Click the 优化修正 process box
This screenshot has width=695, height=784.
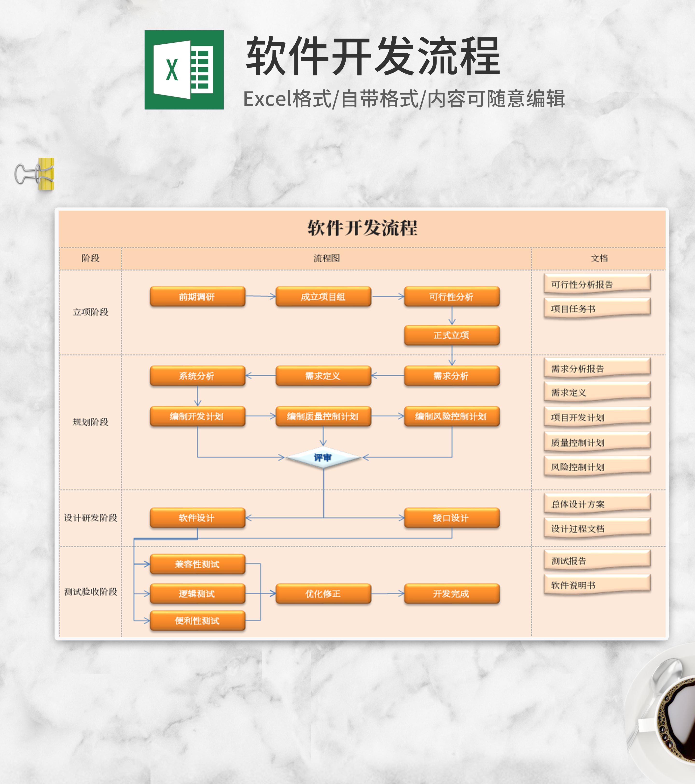point(323,594)
